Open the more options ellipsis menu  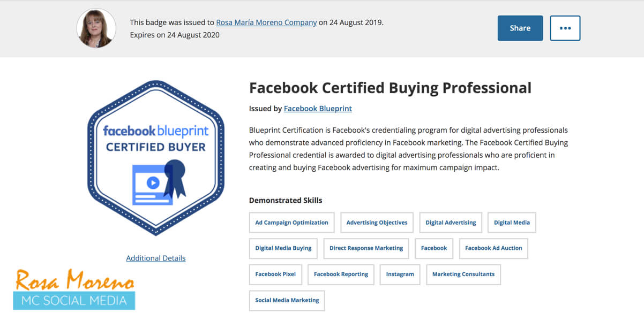point(565,28)
